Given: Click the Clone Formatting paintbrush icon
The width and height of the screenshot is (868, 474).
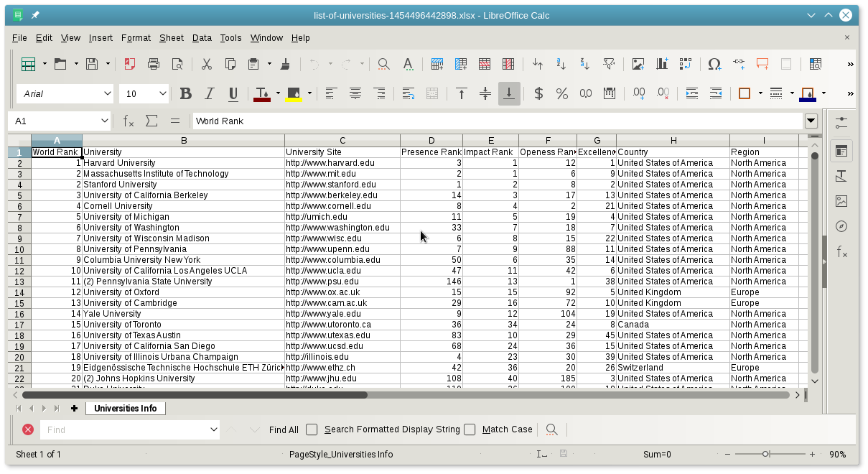Looking at the screenshot, I should click(x=285, y=64).
